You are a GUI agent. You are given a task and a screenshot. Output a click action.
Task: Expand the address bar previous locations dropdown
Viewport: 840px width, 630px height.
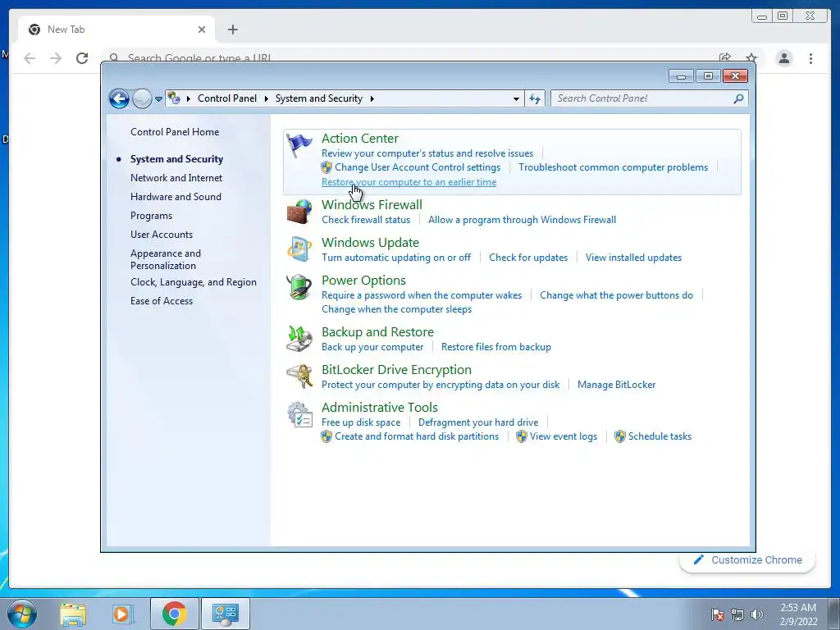516,98
